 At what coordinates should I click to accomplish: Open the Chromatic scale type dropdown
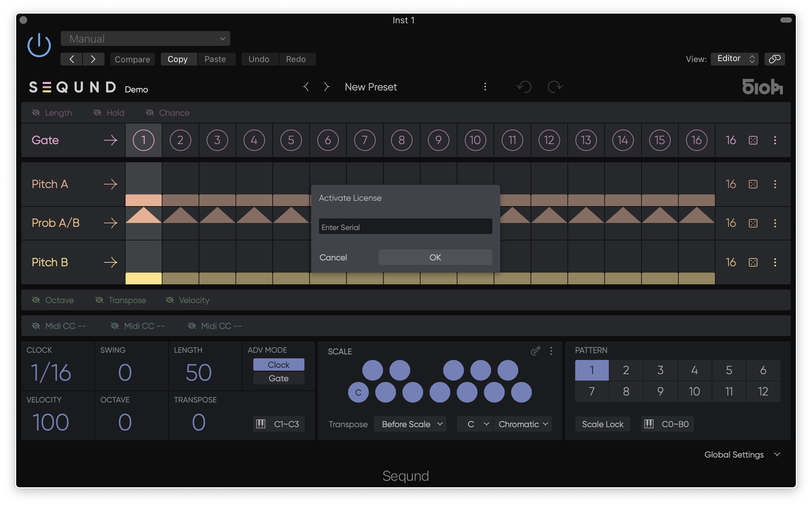point(522,424)
